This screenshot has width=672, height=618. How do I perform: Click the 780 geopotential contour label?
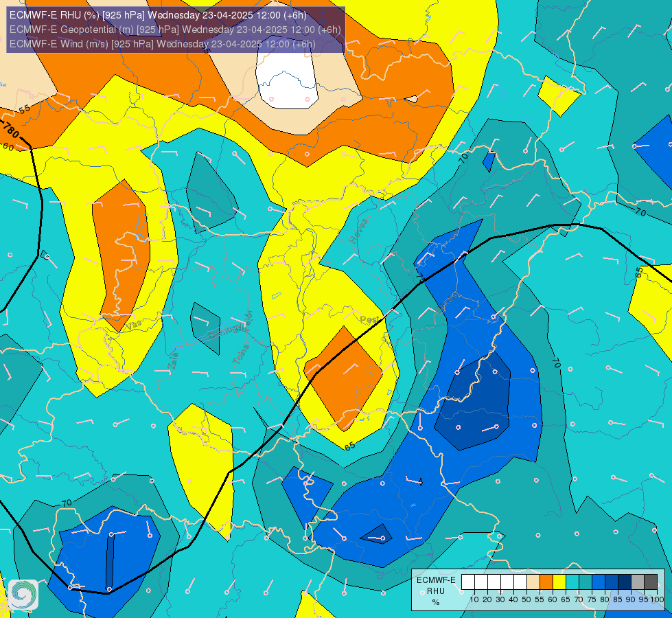10,130
